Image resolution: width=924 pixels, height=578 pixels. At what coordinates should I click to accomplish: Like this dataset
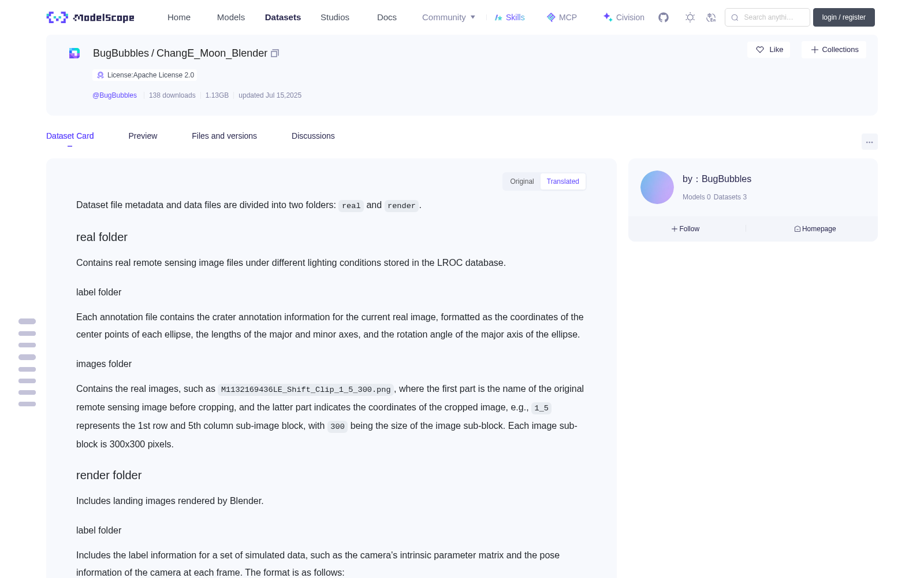pyautogui.click(x=769, y=50)
